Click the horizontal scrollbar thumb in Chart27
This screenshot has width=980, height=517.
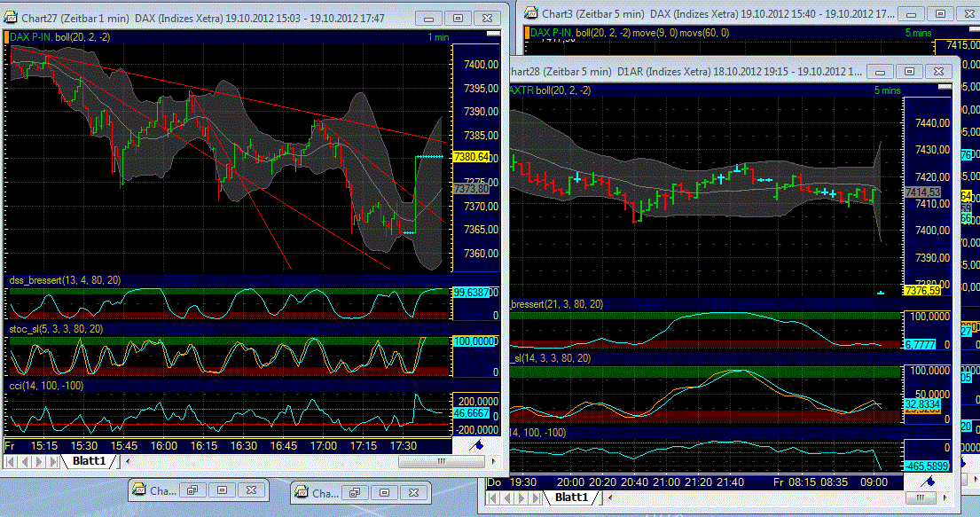click(x=440, y=461)
